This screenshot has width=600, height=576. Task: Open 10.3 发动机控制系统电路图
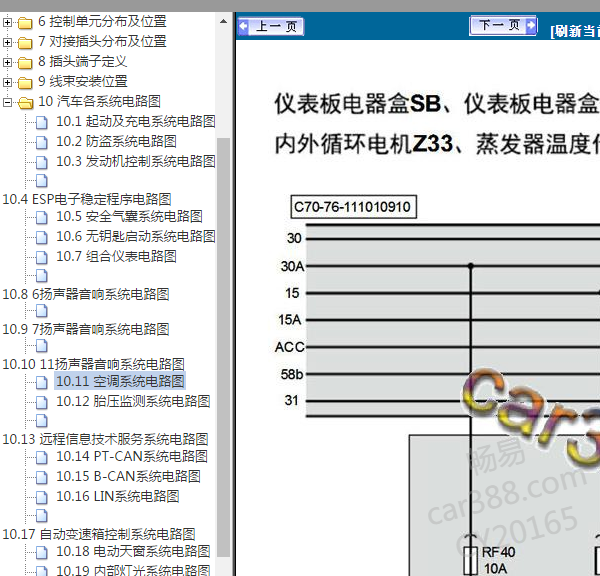click(136, 162)
